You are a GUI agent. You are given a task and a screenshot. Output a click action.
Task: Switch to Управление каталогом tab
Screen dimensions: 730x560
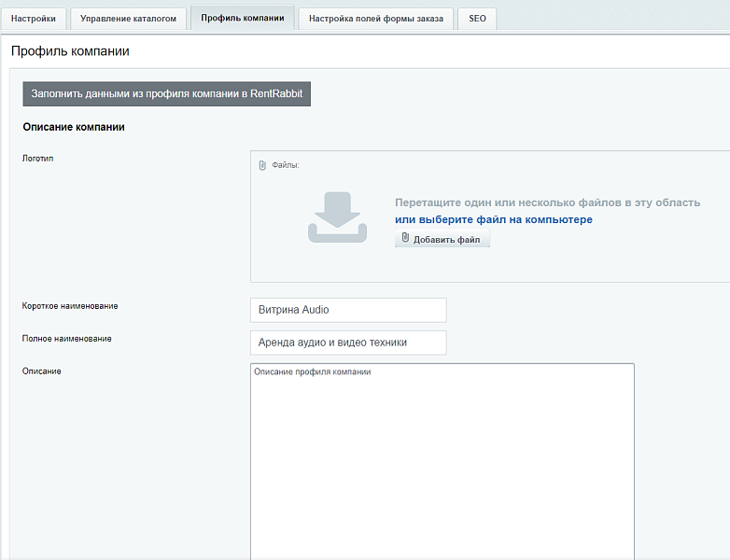point(128,19)
